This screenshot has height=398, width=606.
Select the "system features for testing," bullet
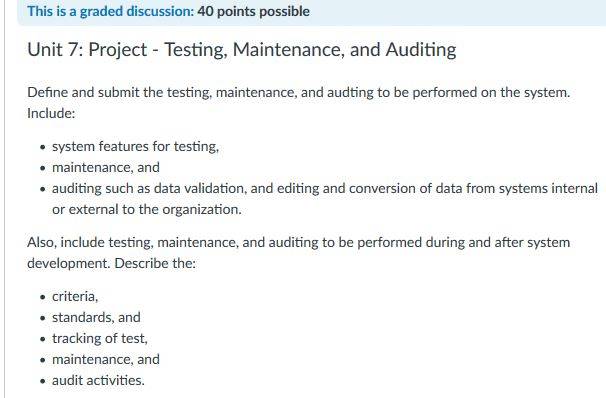pyautogui.click(x=135, y=146)
